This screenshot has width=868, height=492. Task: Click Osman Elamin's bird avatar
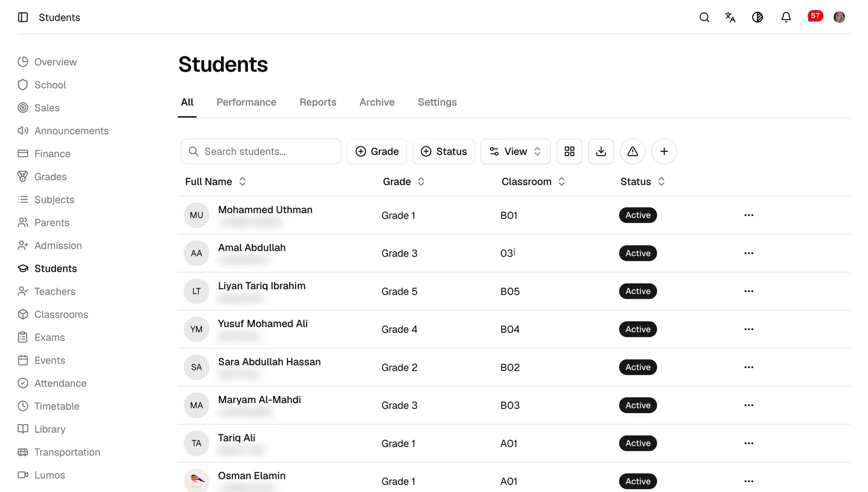point(196,480)
